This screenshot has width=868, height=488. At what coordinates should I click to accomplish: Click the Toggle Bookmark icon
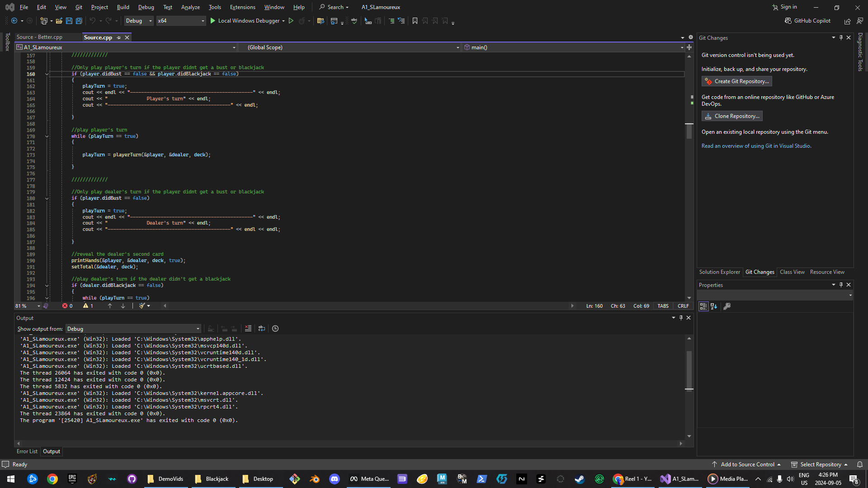pos(415,21)
